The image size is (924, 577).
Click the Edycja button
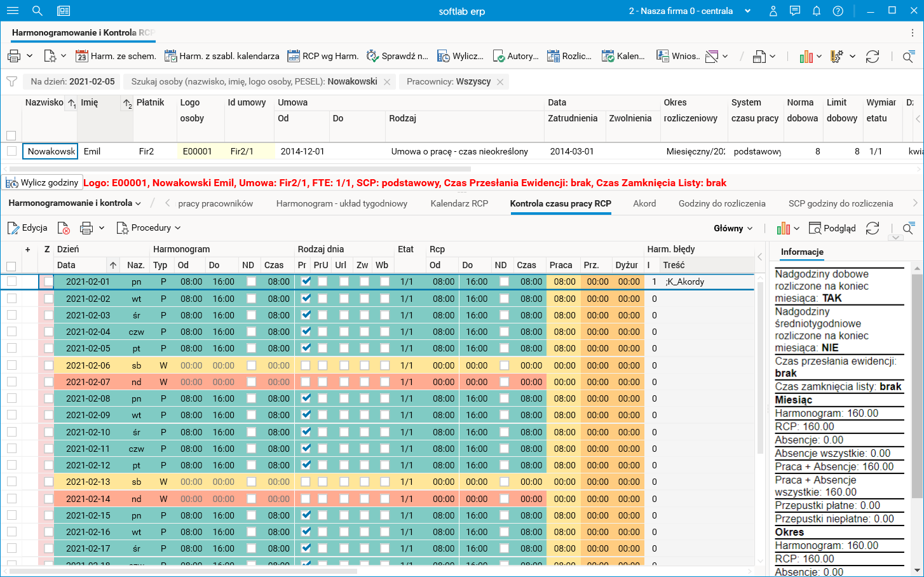[x=27, y=228]
